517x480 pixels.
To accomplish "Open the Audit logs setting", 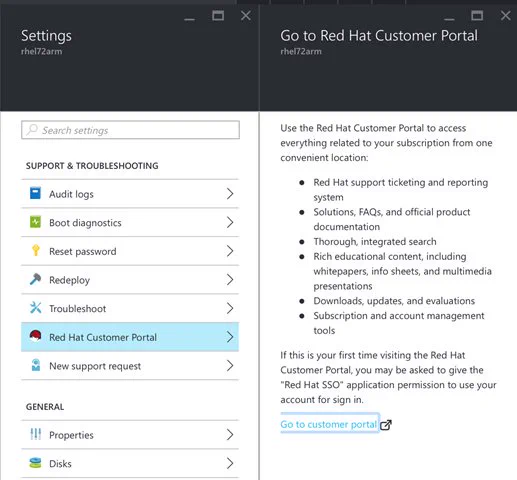I will 130,194.
